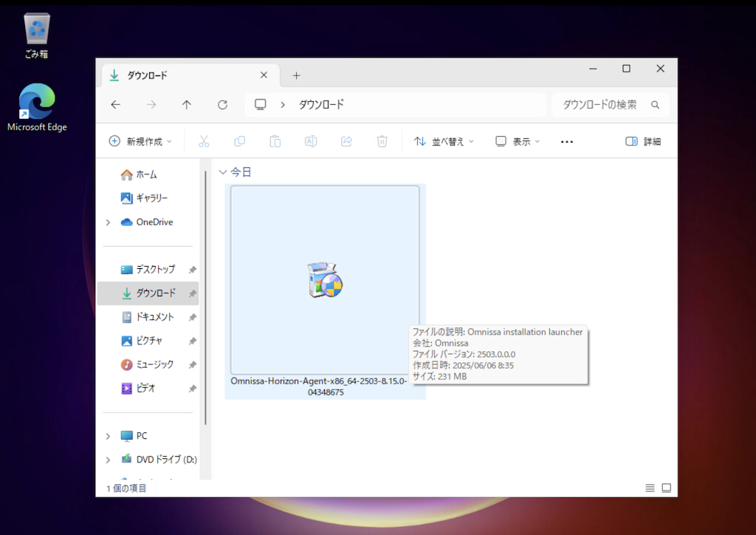Close the ダウンロード tab
This screenshot has width=756, height=535.
click(x=264, y=75)
